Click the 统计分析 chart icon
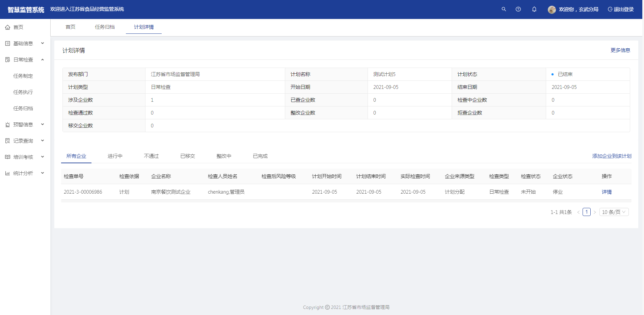The height and width of the screenshot is (315, 644). [x=7, y=173]
